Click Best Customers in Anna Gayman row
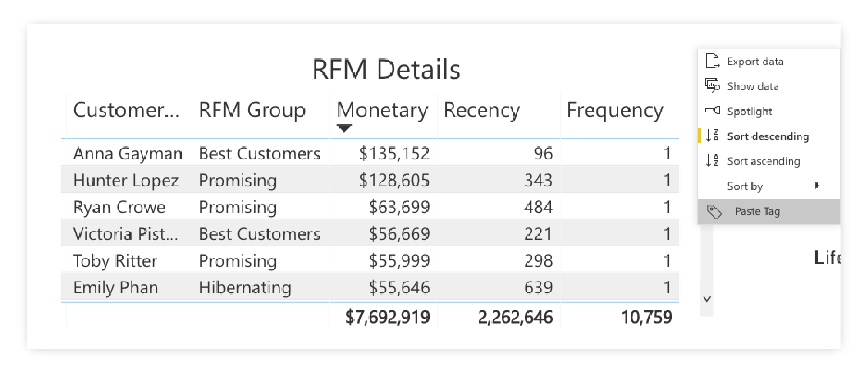868x375 pixels. 259,153
